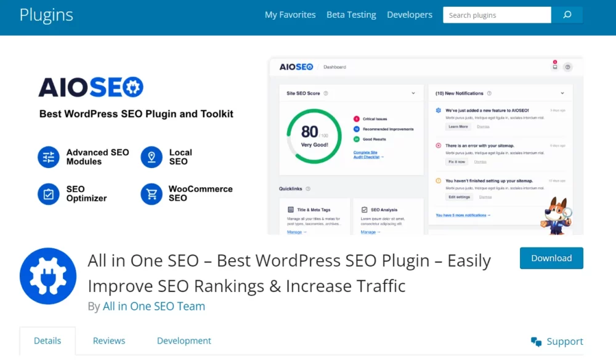Screen dimensions: 616x364
Task: Click the Learn More notification button
Action: [x=458, y=127]
